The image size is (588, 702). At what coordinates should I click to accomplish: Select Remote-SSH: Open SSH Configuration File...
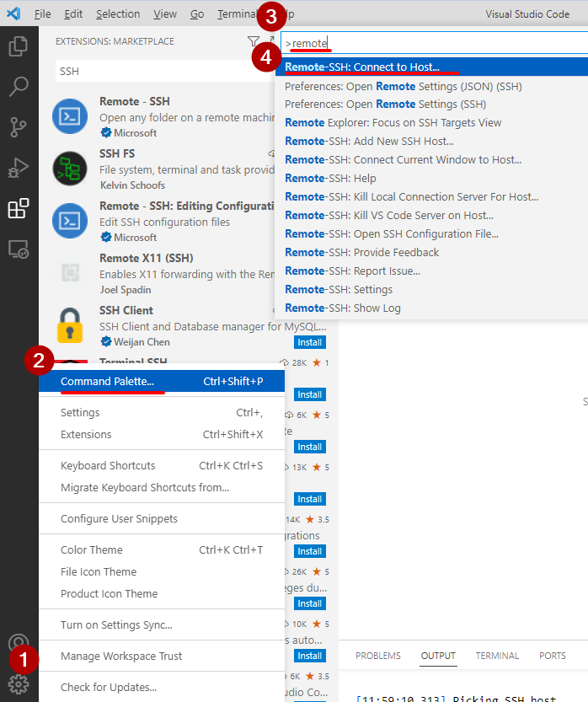pos(431,233)
